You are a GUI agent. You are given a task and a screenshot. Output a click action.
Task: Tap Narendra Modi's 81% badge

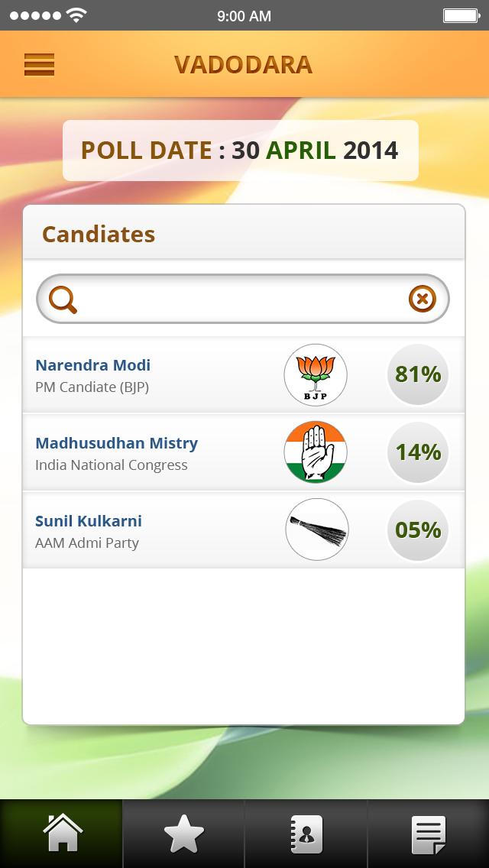pos(417,374)
